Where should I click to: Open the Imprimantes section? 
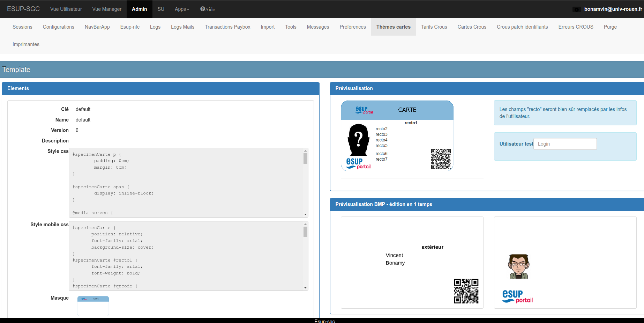26,44
